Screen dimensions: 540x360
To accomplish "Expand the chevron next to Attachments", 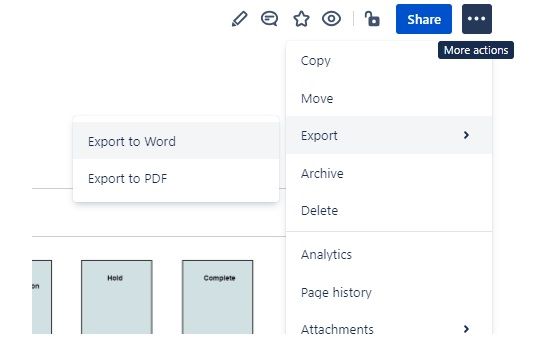I will (x=466, y=329).
